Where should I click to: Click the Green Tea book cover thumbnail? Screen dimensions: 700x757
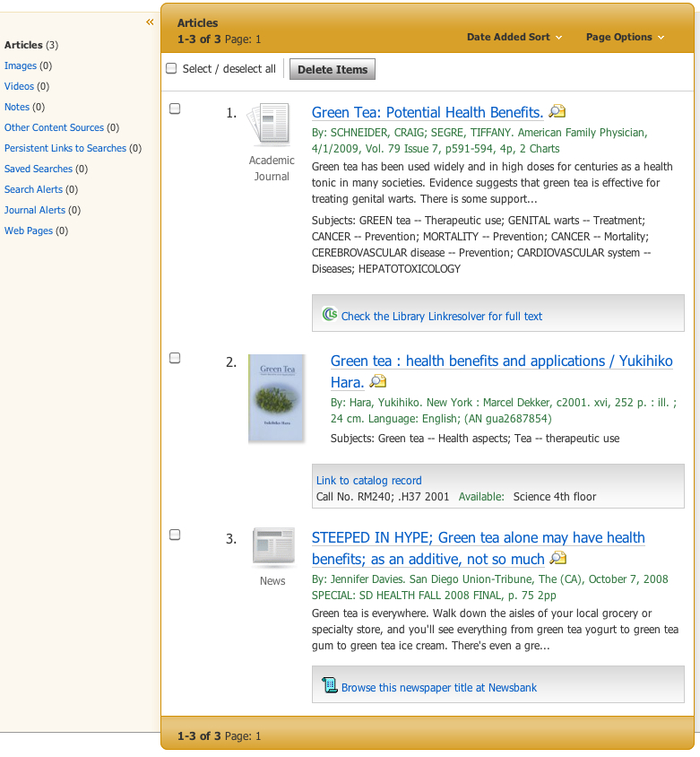click(277, 398)
